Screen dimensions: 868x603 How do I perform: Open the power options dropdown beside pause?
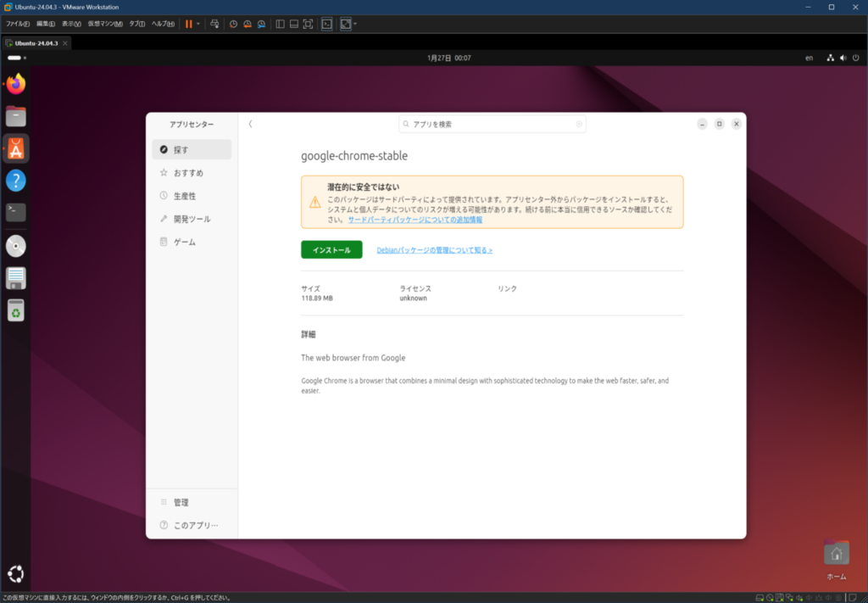(x=198, y=24)
